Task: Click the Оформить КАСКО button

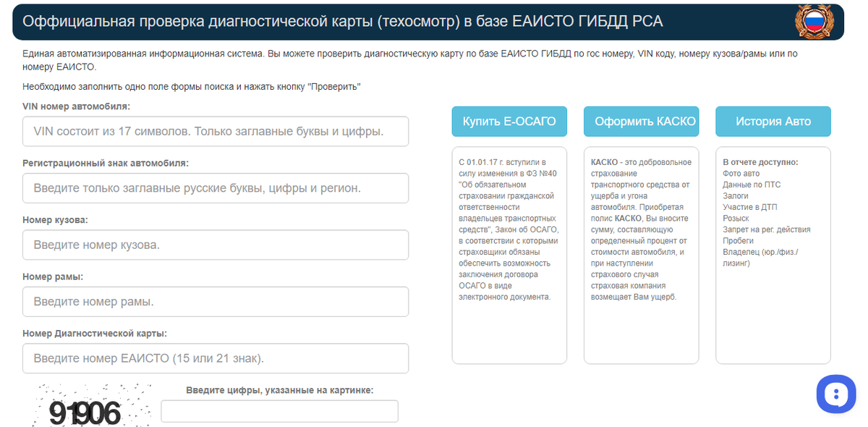Action: tap(641, 122)
